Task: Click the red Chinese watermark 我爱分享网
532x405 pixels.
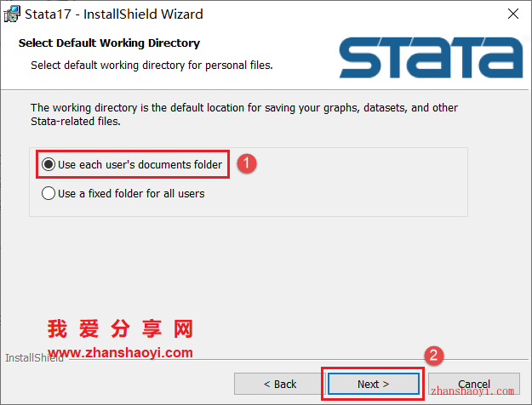Action: (120, 328)
